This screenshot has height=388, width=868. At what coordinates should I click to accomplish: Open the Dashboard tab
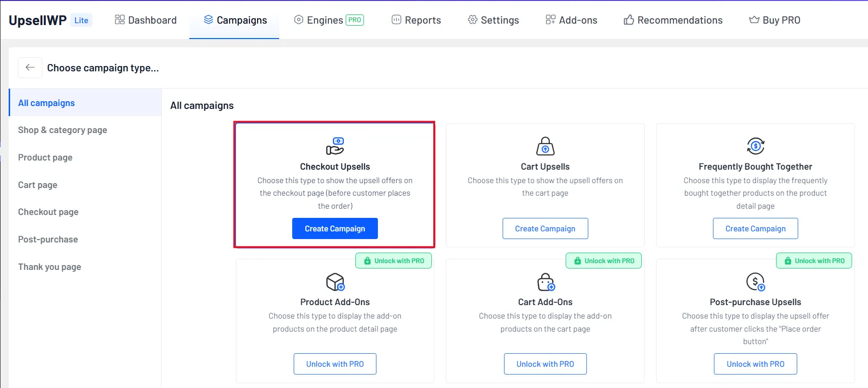coord(146,20)
